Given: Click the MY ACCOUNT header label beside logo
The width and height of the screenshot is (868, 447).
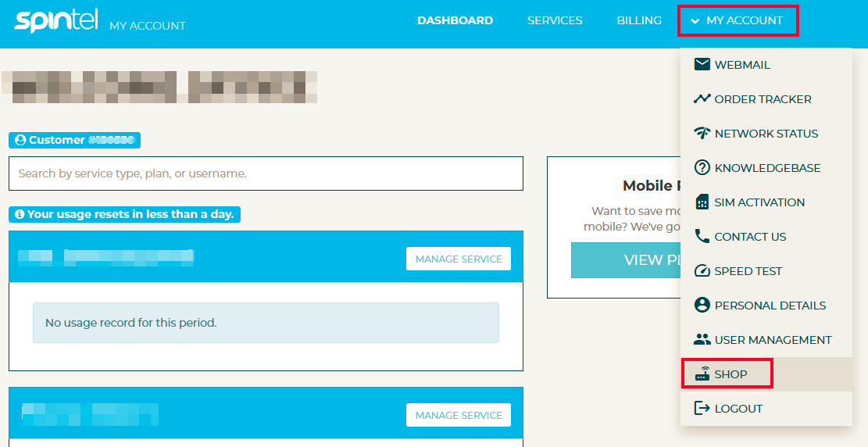Looking at the screenshot, I should tap(147, 26).
